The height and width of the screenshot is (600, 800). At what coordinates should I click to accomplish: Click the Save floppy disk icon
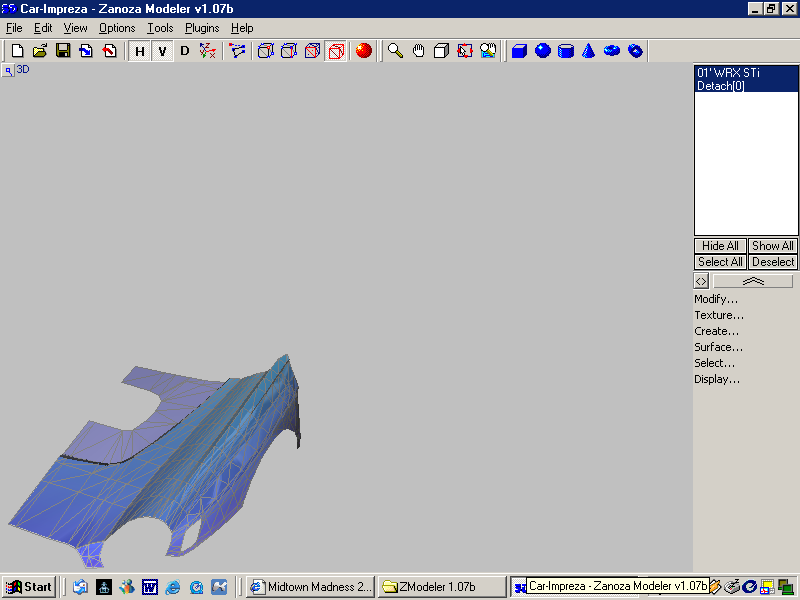63,50
